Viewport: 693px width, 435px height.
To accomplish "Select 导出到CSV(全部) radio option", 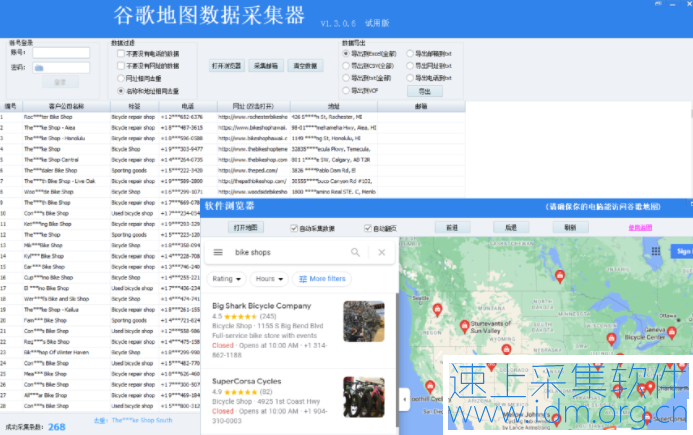I will pos(346,66).
